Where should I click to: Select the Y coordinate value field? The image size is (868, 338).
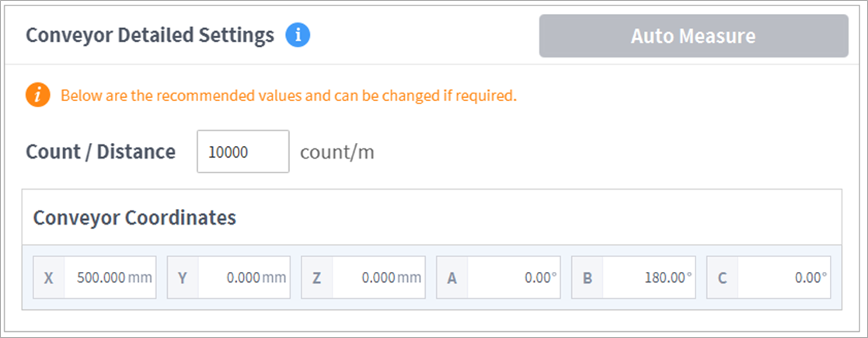point(243,277)
